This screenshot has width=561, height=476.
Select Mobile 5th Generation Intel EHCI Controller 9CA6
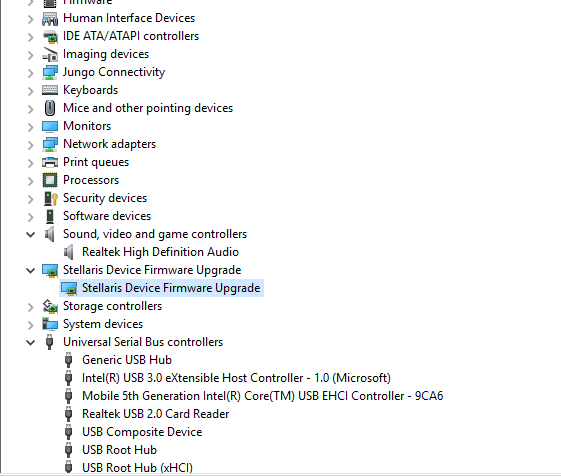point(263,396)
